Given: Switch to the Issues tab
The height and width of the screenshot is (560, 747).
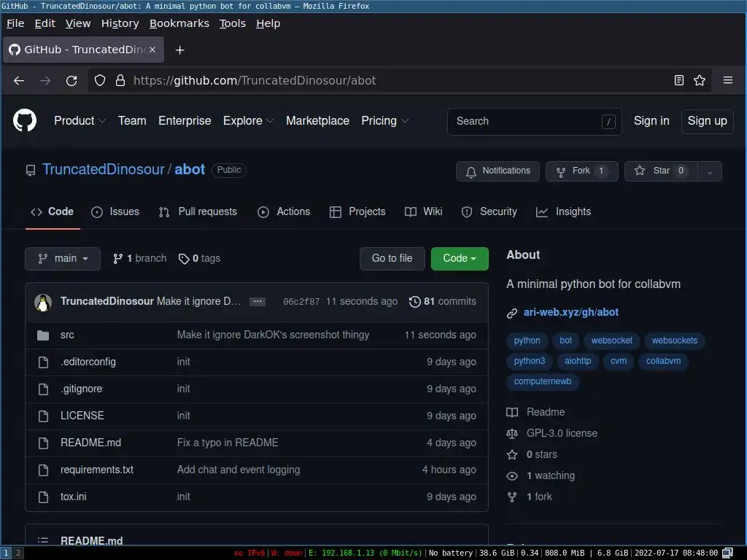Looking at the screenshot, I should (x=115, y=212).
